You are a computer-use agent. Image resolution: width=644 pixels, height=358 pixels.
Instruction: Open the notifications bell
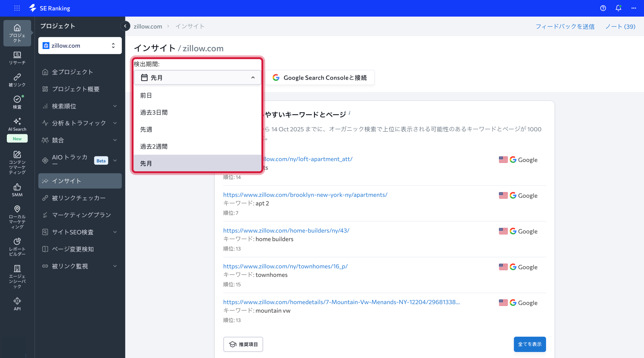618,8
